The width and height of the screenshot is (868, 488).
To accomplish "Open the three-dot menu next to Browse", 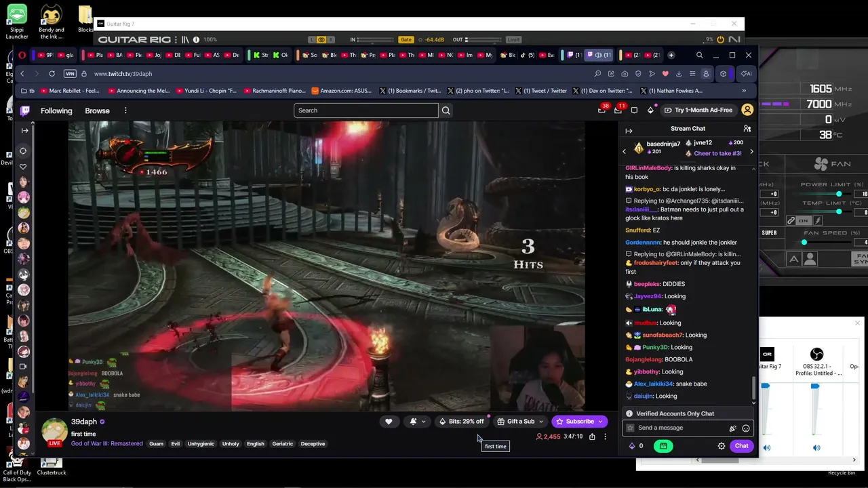I will (125, 110).
